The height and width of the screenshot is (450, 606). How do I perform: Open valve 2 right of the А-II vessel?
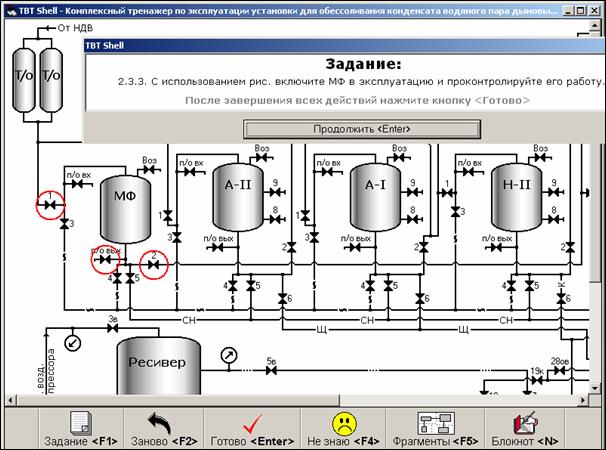coord(291,247)
